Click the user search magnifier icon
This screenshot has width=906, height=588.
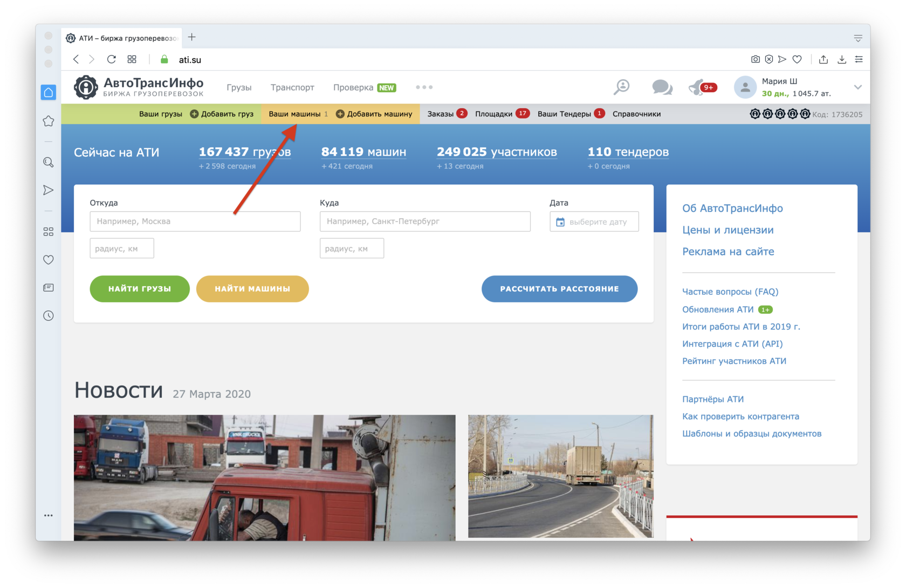[622, 87]
